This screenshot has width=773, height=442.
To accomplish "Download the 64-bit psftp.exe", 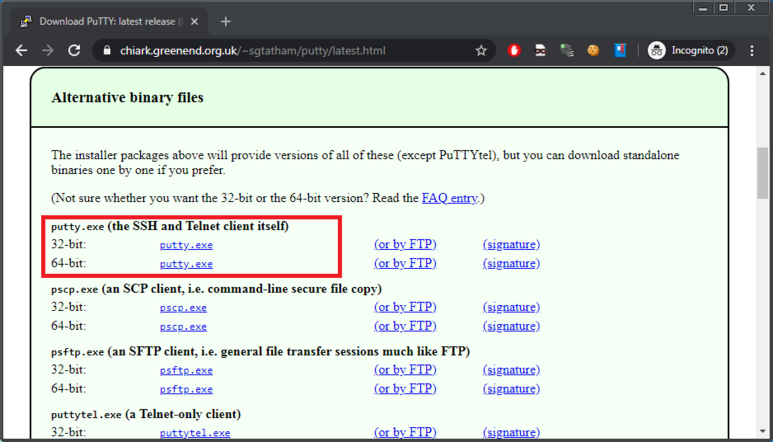I will pos(186,389).
